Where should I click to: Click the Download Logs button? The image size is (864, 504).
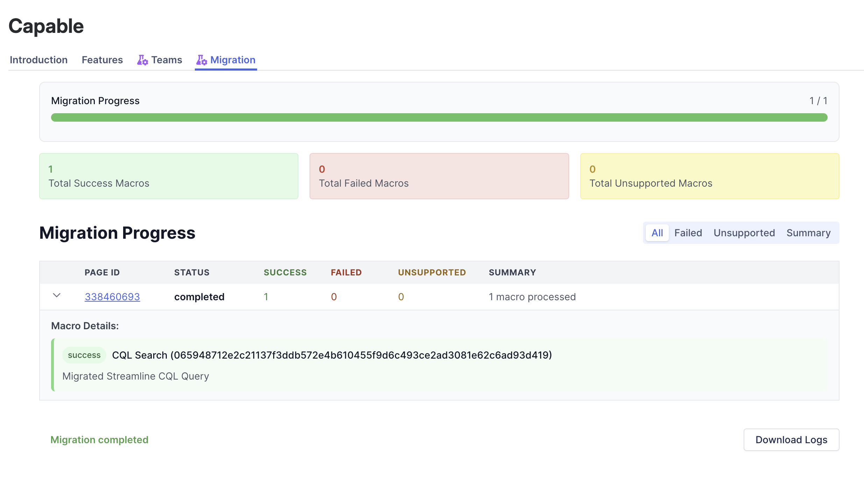pos(791,440)
